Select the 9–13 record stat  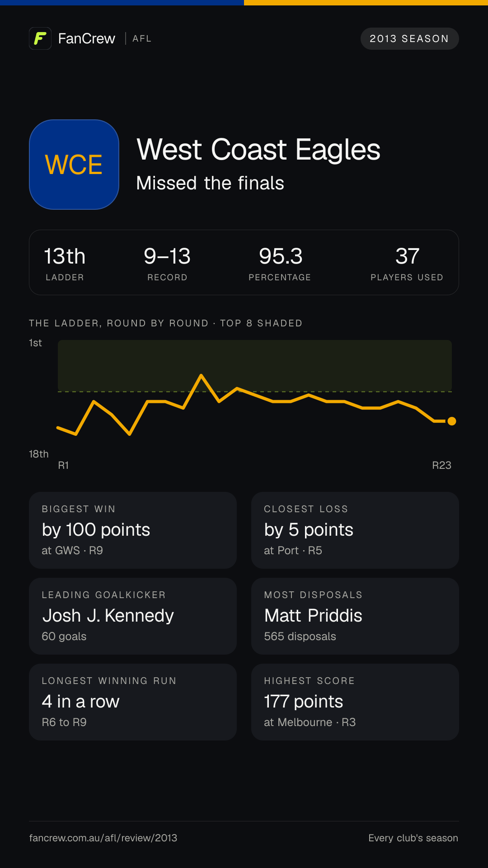[x=167, y=263]
